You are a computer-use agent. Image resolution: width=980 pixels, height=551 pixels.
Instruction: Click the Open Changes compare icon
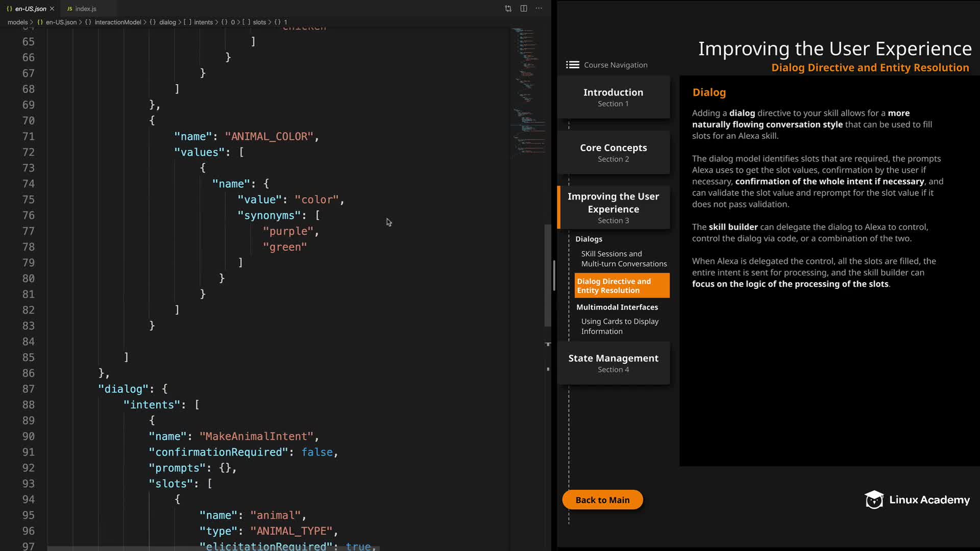click(508, 9)
